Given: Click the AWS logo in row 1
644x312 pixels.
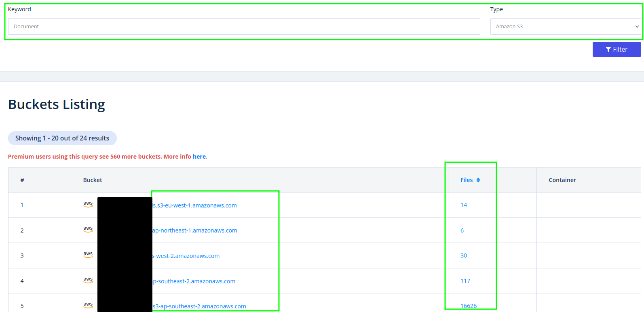Looking at the screenshot, I should (x=88, y=204).
